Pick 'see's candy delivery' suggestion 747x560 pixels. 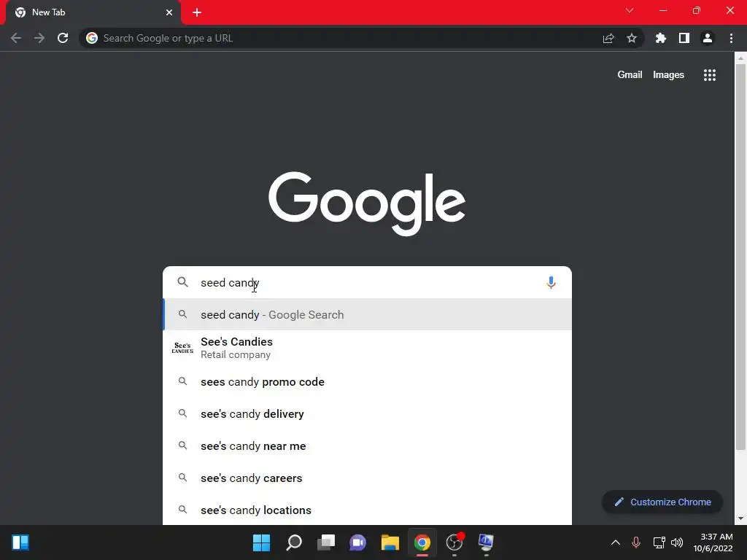coord(368,414)
